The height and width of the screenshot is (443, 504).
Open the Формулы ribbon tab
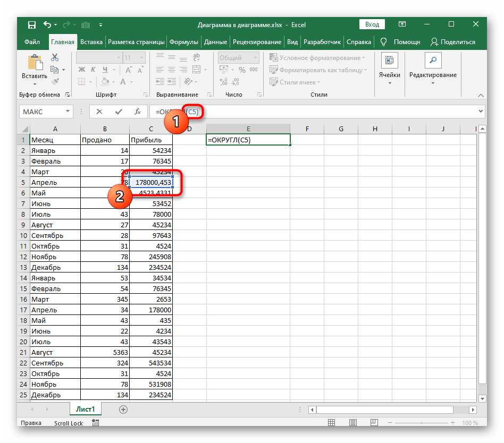183,41
